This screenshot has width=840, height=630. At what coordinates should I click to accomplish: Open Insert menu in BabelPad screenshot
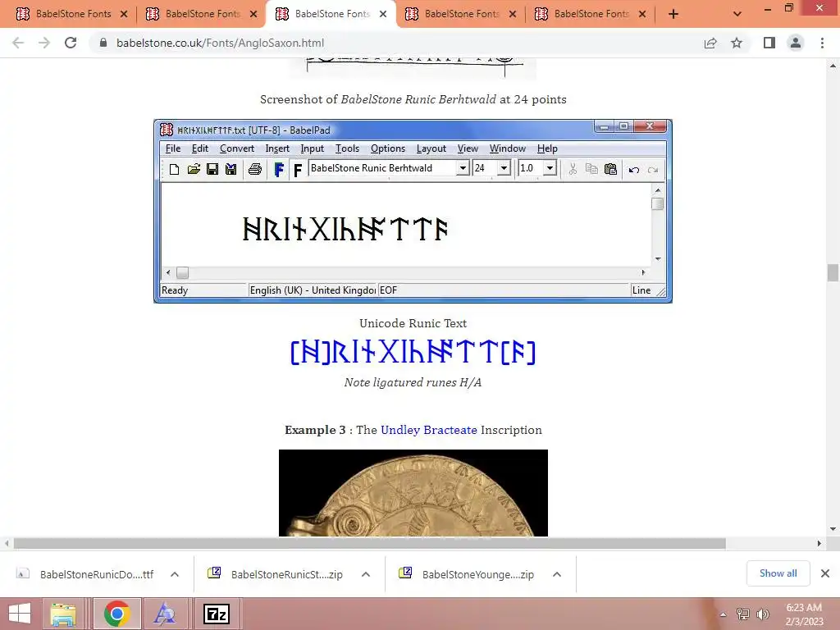(x=277, y=148)
